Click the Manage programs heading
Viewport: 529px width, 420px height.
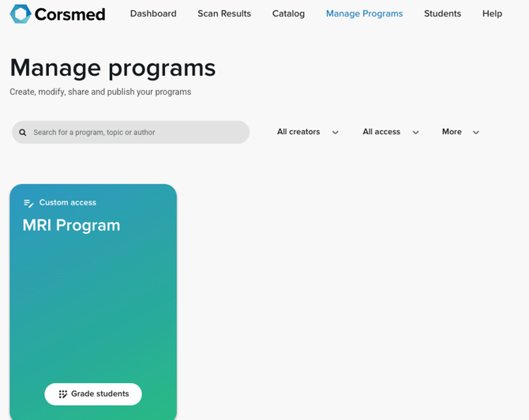click(x=113, y=68)
